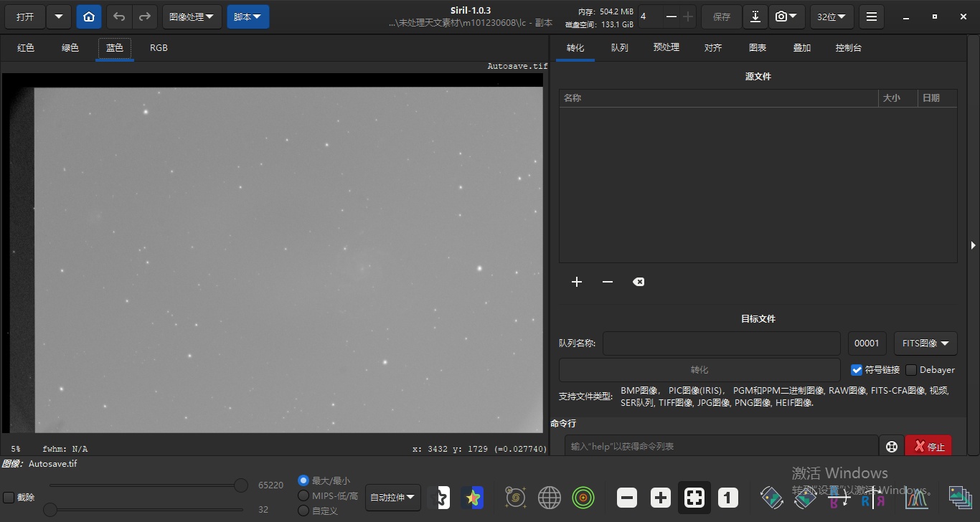Click the 保存 button
The image size is (980, 522).
click(722, 16)
